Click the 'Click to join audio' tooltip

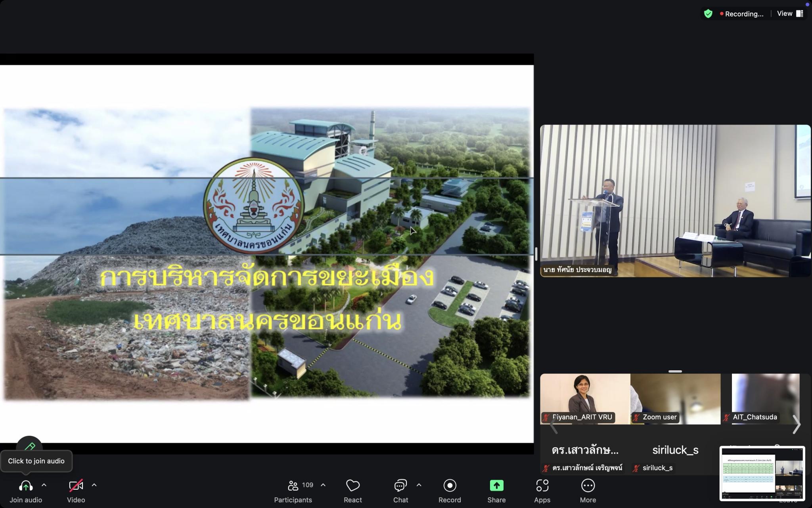coord(36,461)
